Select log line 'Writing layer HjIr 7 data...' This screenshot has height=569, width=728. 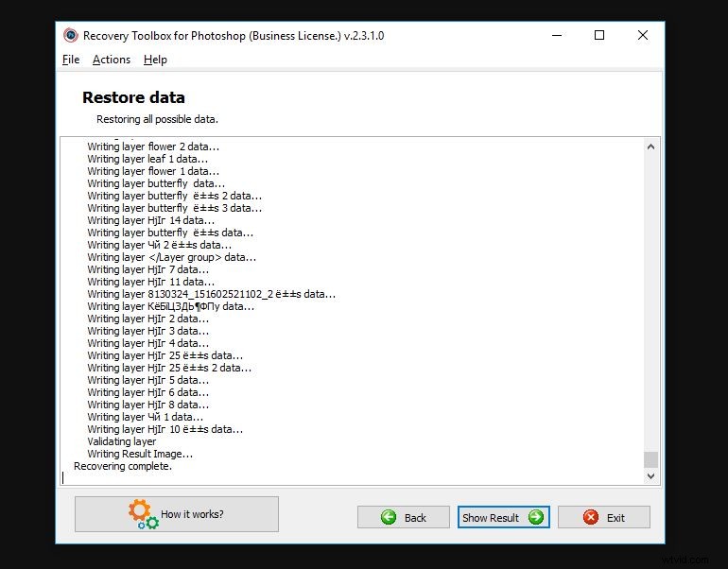pyautogui.click(x=148, y=269)
